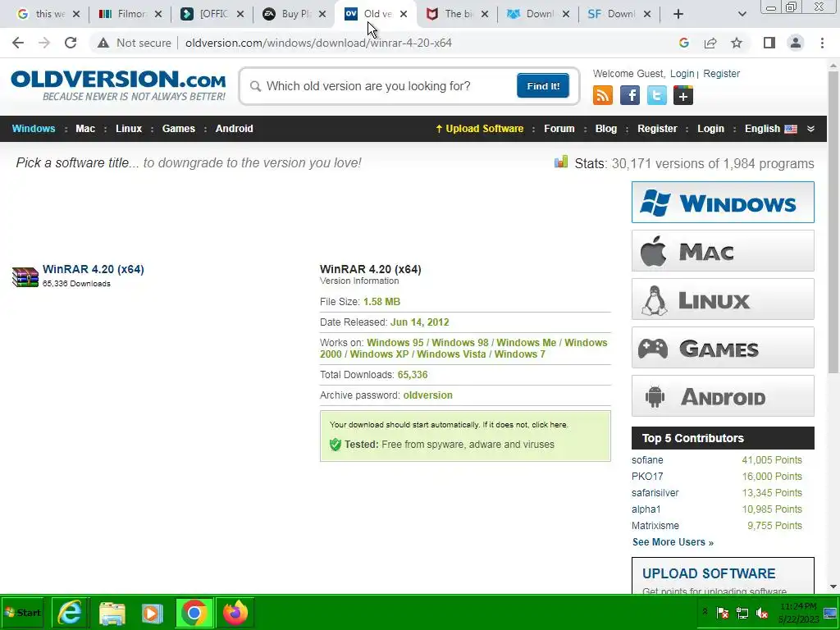This screenshot has width=840, height=630.
Task: Open the Linux menu item
Action: [x=129, y=129]
